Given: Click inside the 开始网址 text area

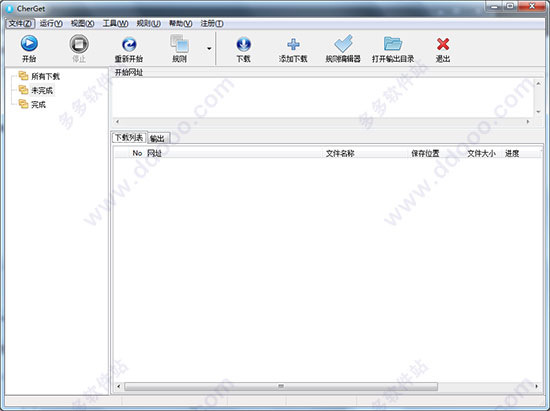Looking at the screenshot, I should click(323, 97).
